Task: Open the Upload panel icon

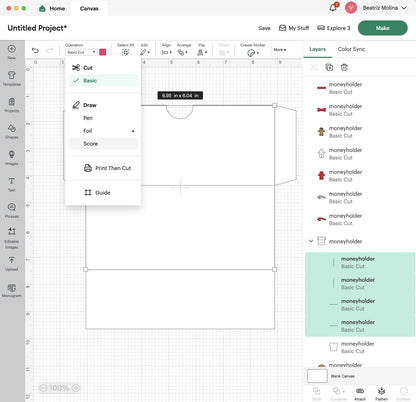Action: click(12, 263)
